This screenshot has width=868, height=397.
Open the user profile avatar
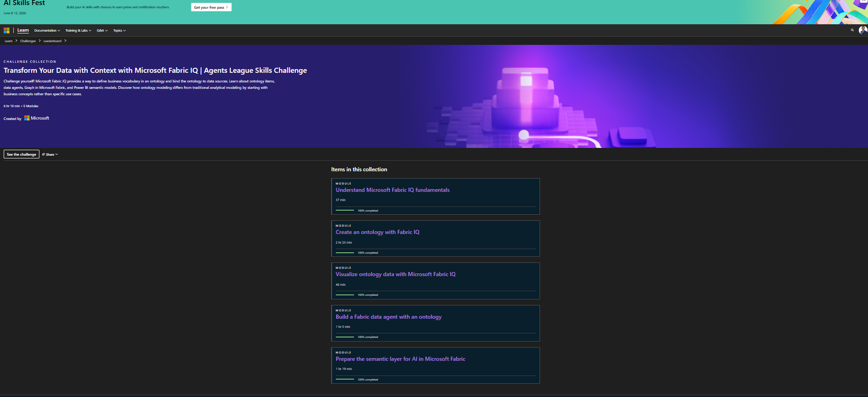click(863, 30)
